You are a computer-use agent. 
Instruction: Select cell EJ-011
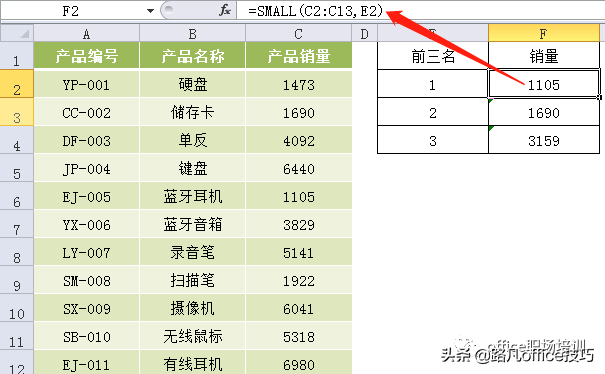(x=86, y=363)
